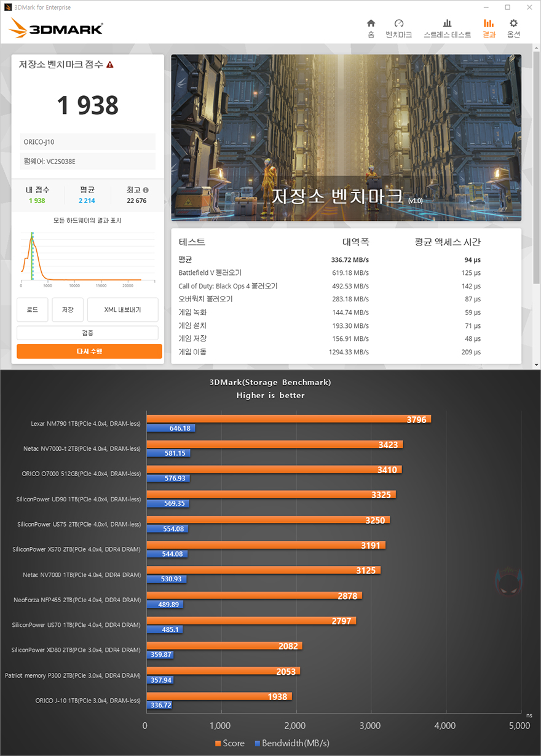
Task: Click the orange Score legend swatch
Action: [x=218, y=743]
